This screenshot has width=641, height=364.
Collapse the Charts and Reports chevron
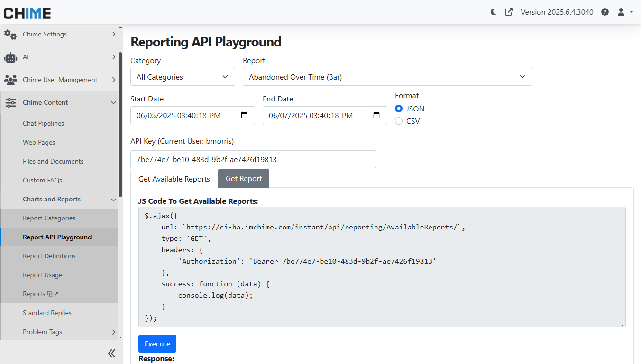point(113,200)
